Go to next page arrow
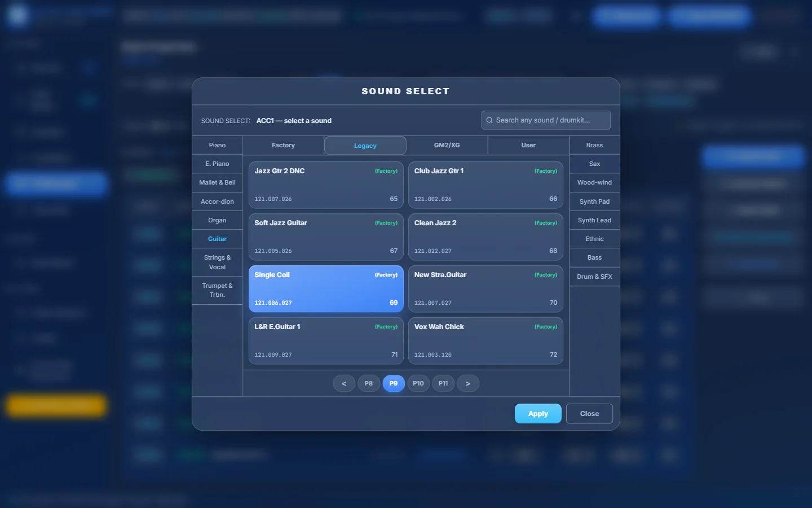The height and width of the screenshot is (508, 812). tap(468, 383)
